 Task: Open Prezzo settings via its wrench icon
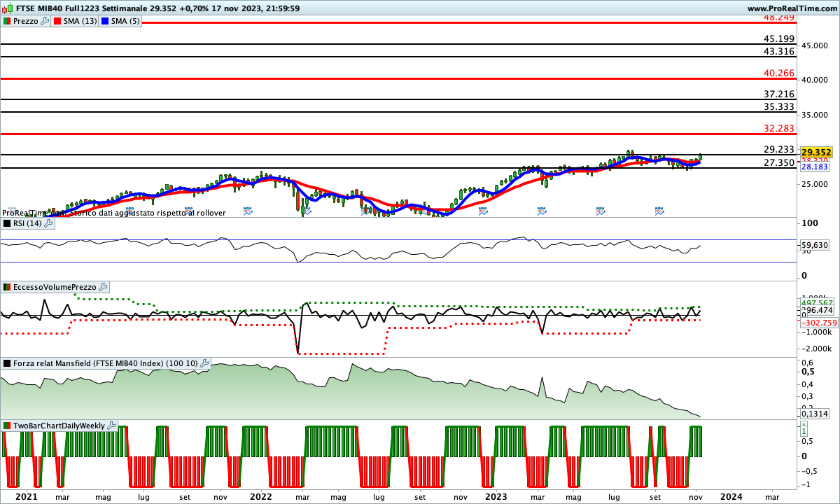45,21
